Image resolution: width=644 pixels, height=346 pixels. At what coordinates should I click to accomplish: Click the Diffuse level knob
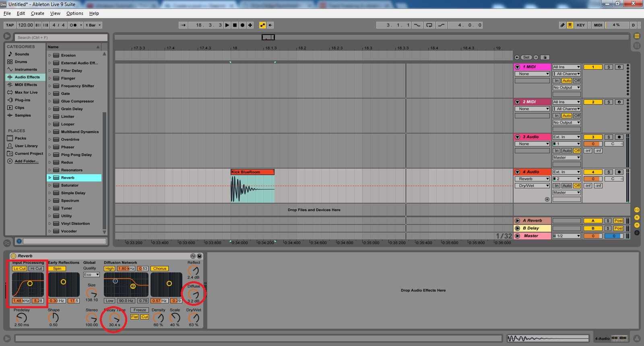tap(194, 293)
